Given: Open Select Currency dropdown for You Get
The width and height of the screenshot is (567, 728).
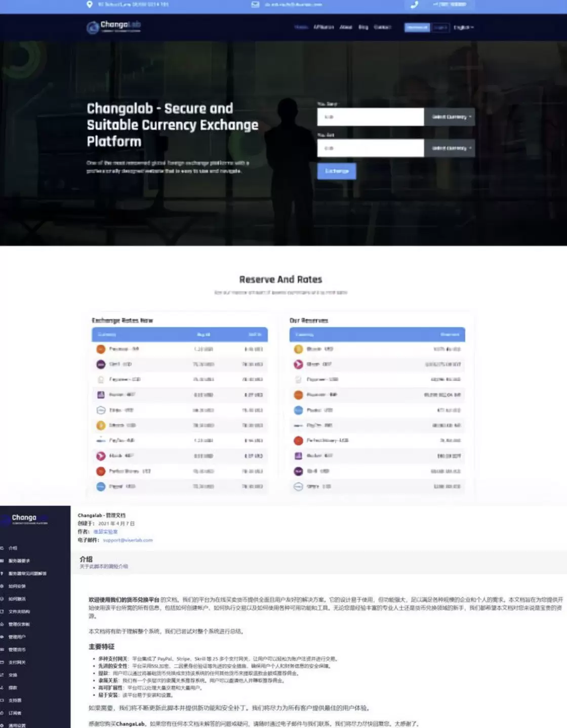Looking at the screenshot, I should click(x=450, y=148).
